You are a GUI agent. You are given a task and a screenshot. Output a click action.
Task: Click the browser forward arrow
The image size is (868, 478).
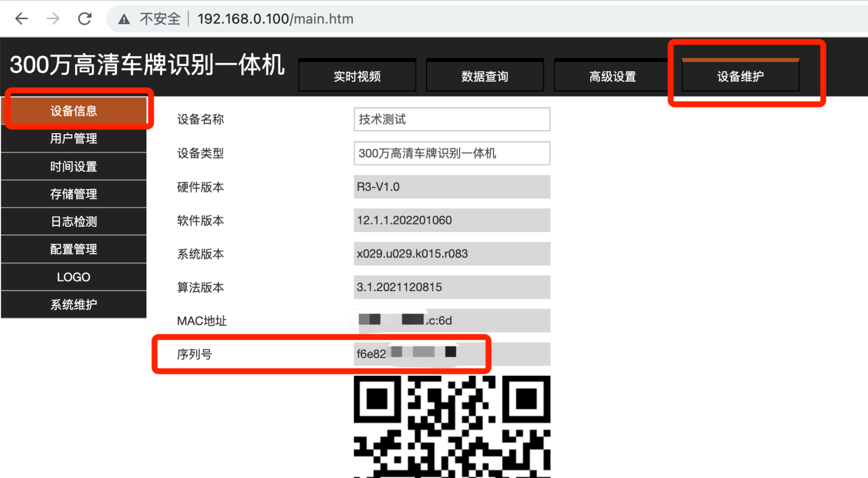point(53,19)
